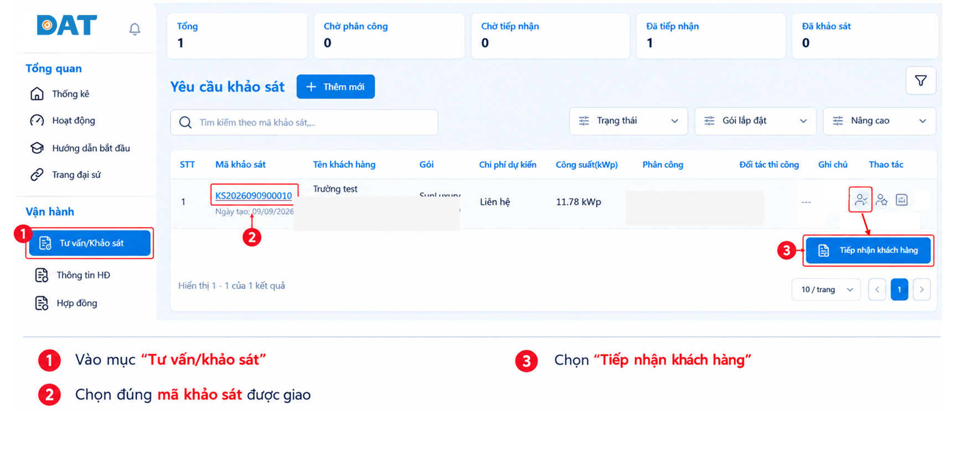Click the 11.78 kWp cell
Image resolution: width=980 pixels, height=454 pixels.
(x=579, y=202)
